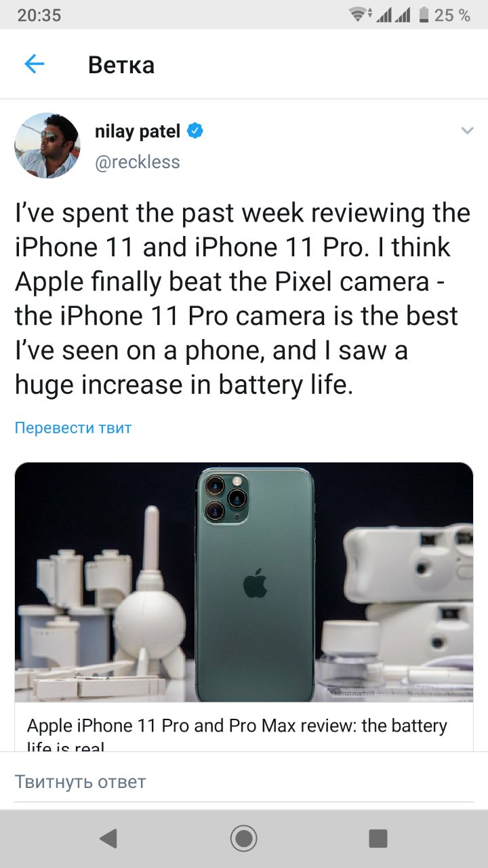Tap the Android home circle button
The height and width of the screenshot is (868, 488).
click(x=244, y=838)
